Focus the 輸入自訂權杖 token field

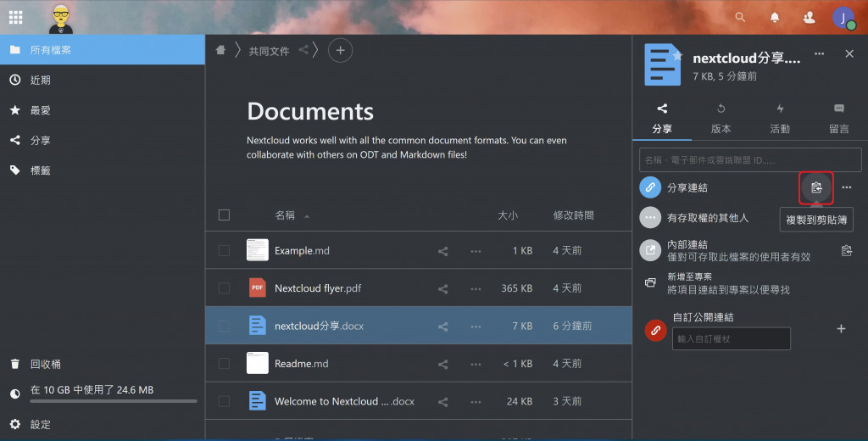(x=732, y=338)
